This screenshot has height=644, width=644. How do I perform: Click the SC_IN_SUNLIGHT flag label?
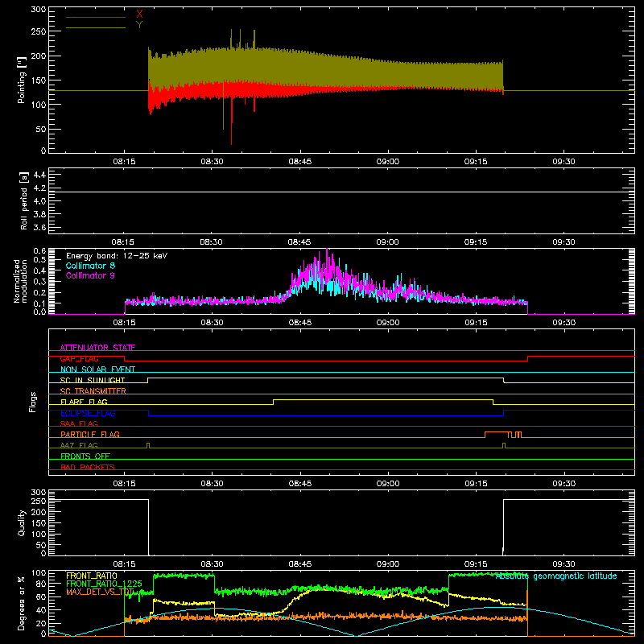pyautogui.click(x=93, y=380)
